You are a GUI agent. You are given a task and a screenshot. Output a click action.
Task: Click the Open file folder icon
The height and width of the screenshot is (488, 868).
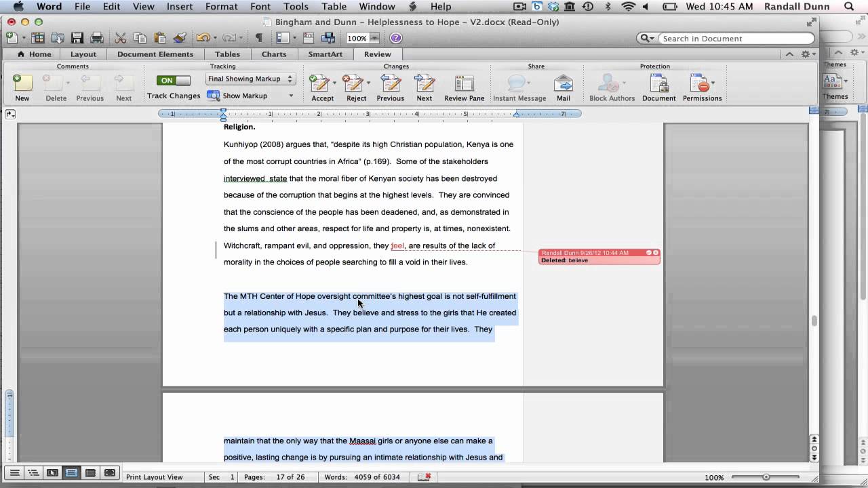pyautogui.click(x=58, y=38)
